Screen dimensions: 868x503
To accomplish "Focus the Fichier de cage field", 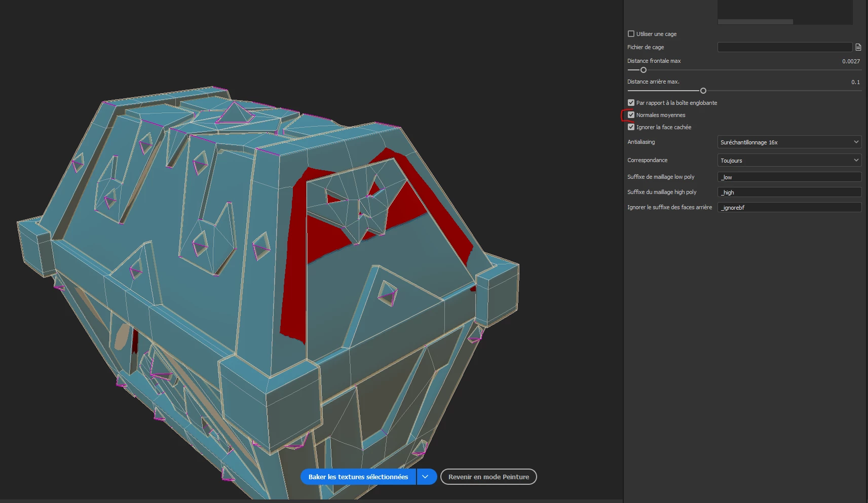I will (x=785, y=47).
